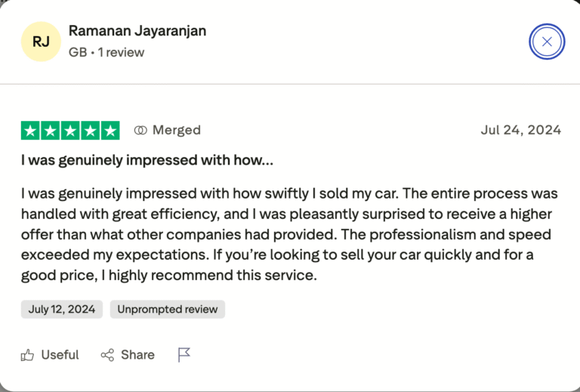Click the July 12, 2024 tag
Screen dimensions: 580x392
(62, 309)
